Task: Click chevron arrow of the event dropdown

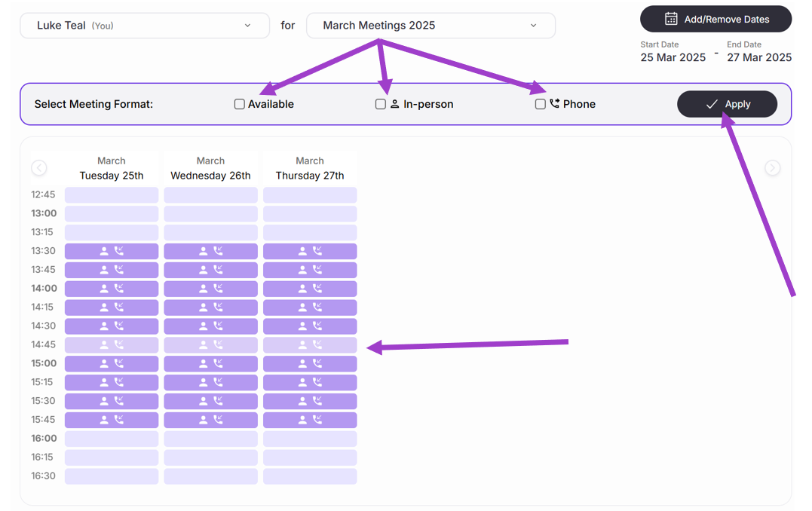Action: pos(533,26)
